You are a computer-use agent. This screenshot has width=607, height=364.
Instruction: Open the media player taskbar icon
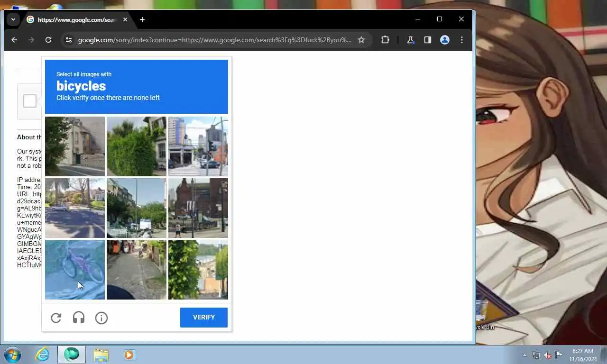(x=129, y=355)
